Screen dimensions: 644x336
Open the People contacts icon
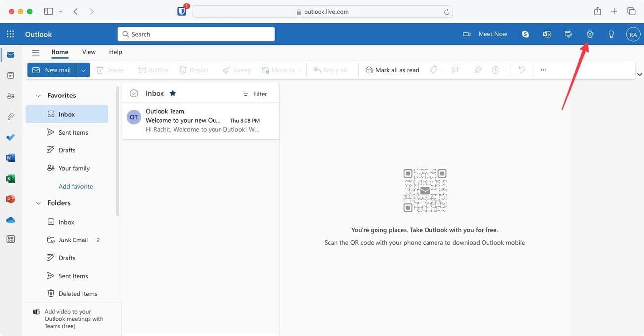(x=10, y=96)
